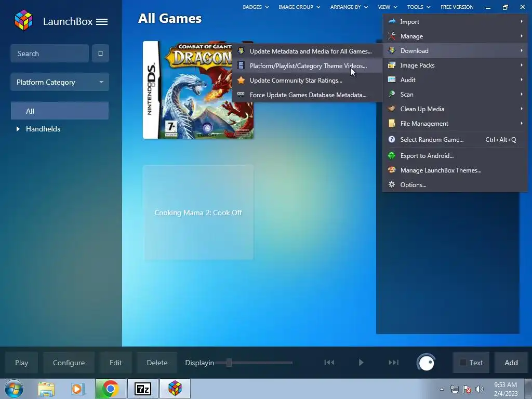532x399 pixels.
Task: Click the Delete button
Action: pyautogui.click(x=157, y=363)
